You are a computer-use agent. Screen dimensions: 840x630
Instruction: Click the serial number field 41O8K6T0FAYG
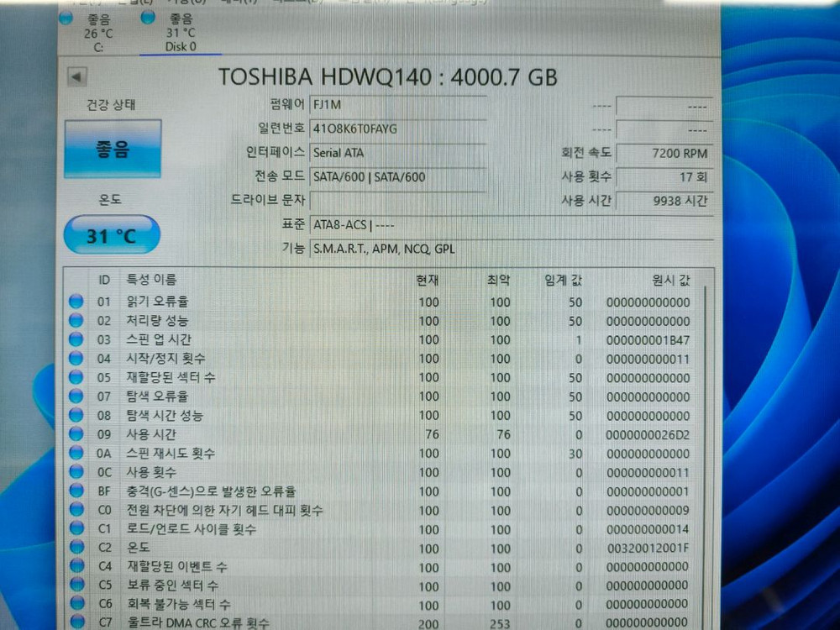tap(398, 129)
